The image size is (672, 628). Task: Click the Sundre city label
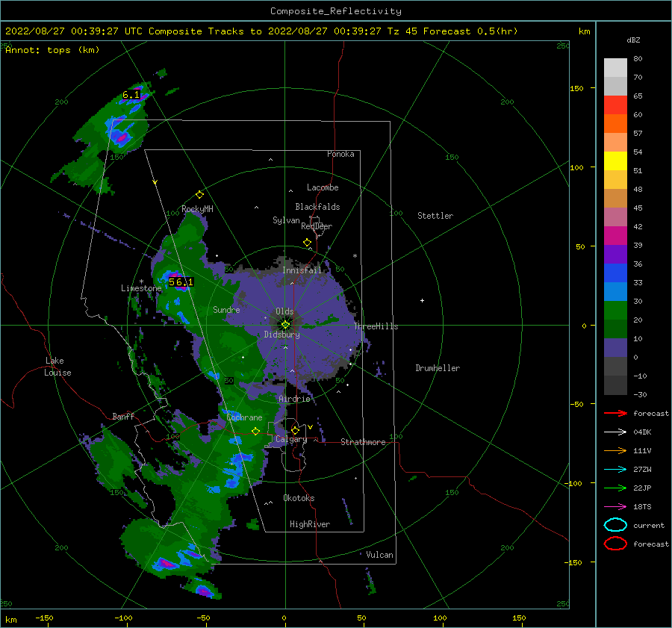226,310
